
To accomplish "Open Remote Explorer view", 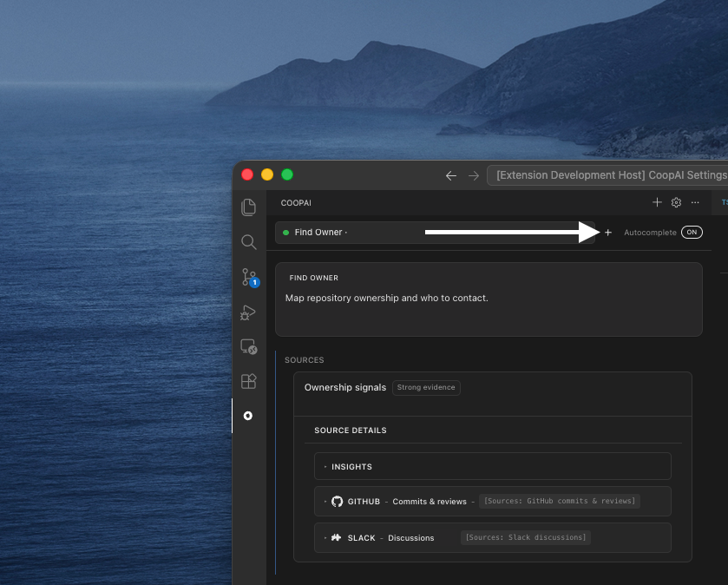I will (248, 347).
